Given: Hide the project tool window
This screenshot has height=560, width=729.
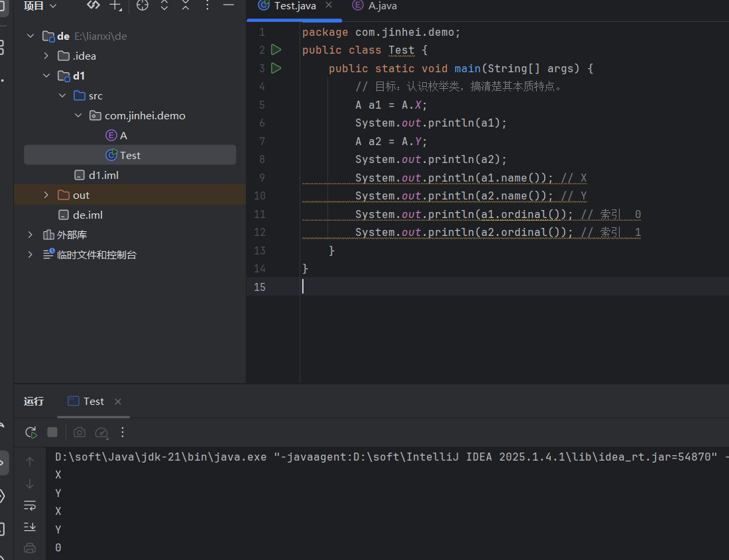Looking at the screenshot, I should point(228,5).
